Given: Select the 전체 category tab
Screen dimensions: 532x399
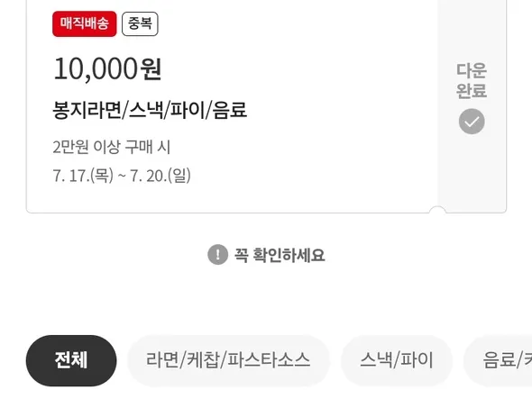Looking at the screenshot, I should point(71,360).
